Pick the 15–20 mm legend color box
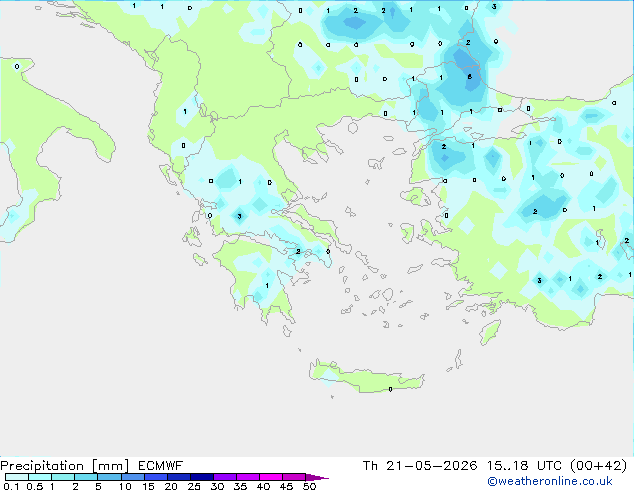The width and height of the screenshot is (634, 490). coord(155,477)
